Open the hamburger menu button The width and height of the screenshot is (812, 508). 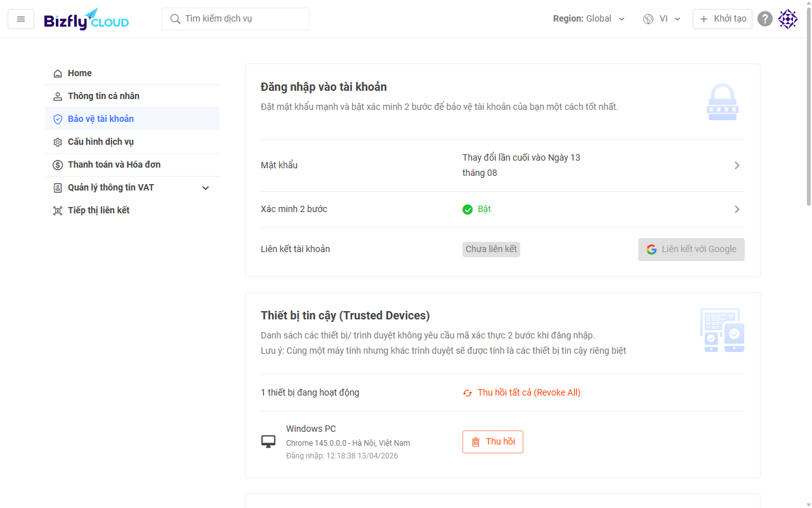tap(21, 19)
